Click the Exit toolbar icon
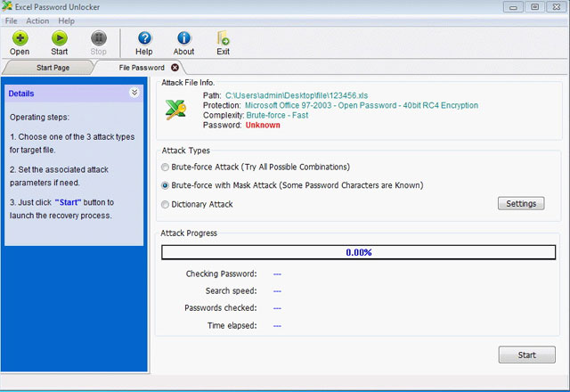 [x=224, y=37]
